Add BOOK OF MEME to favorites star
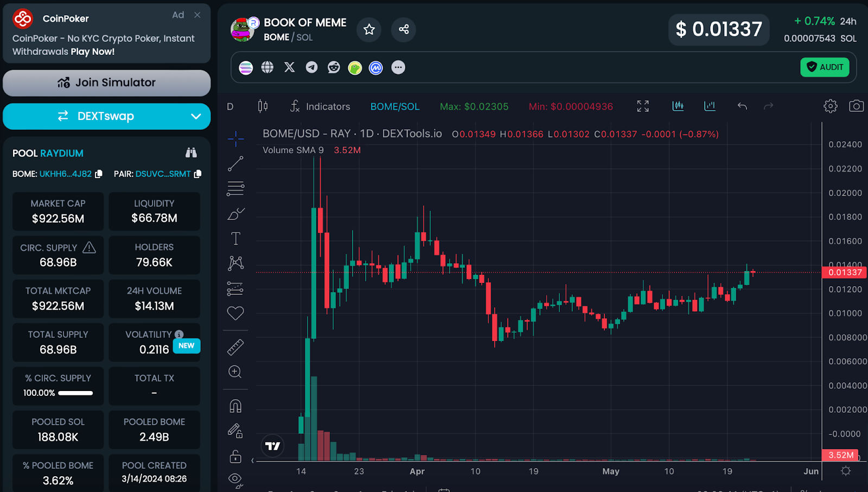The height and width of the screenshot is (492, 868). click(x=369, y=29)
